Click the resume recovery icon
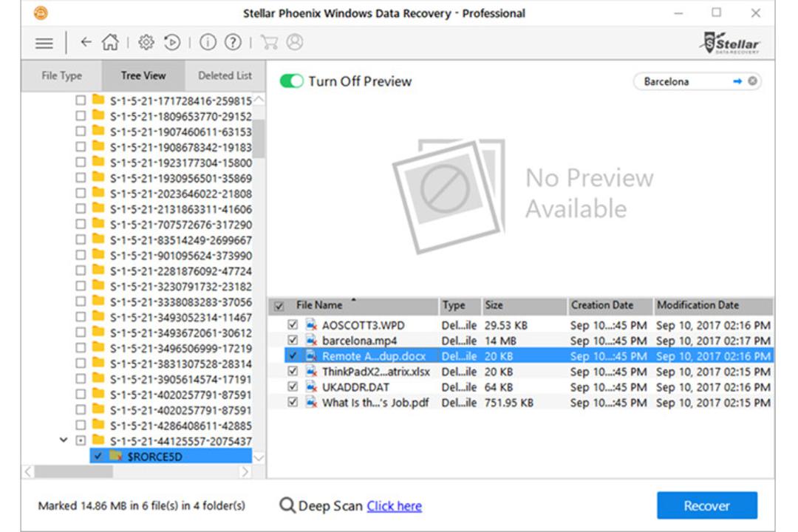This screenshot has height=532, width=798. [x=172, y=42]
